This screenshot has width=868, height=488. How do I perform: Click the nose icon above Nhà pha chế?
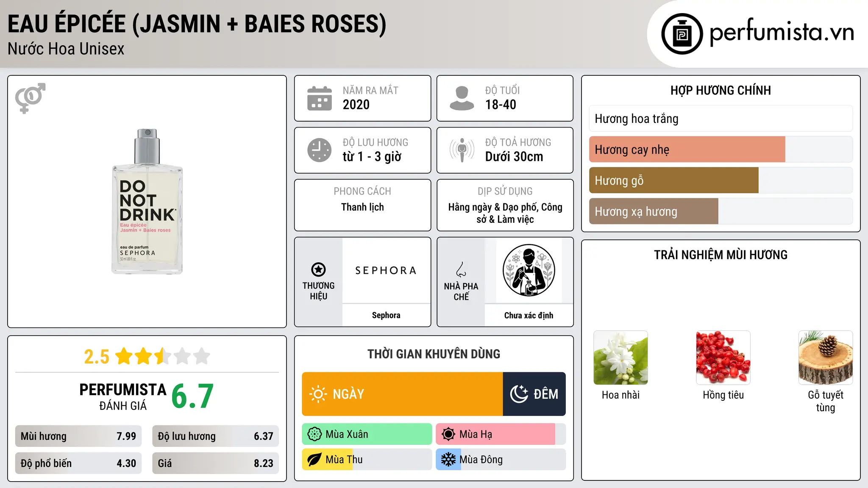tap(461, 269)
